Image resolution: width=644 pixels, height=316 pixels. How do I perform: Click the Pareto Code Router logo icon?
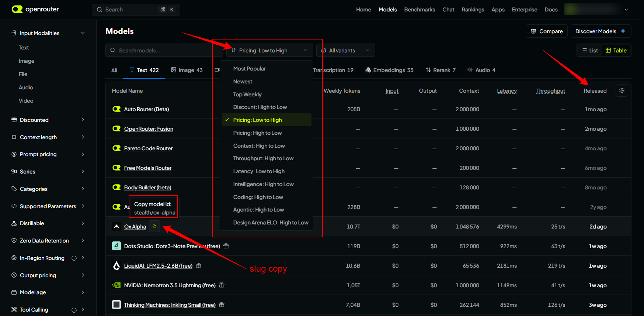[116, 148]
